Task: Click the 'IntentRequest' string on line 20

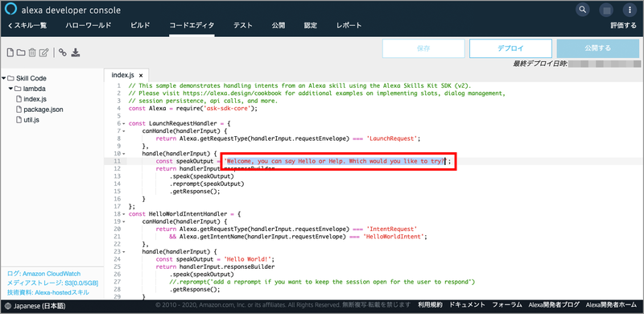Action: point(393,229)
